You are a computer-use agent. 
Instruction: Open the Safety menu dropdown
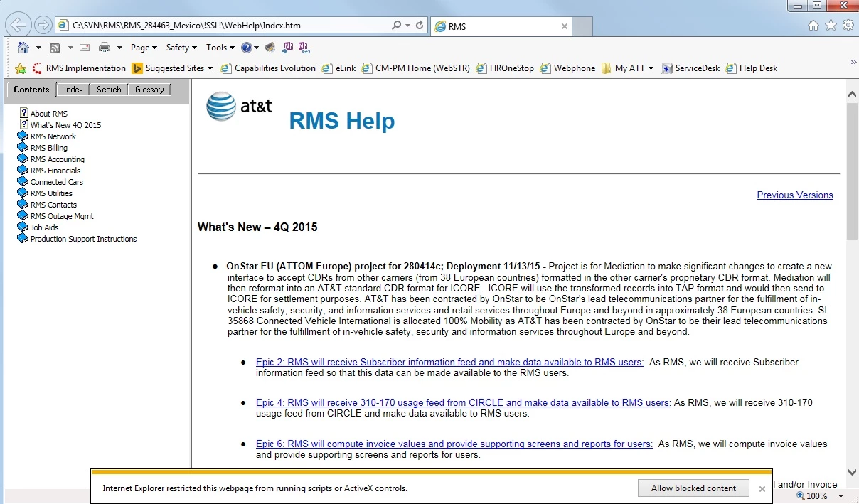pyautogui.click(x=182, y=48)
